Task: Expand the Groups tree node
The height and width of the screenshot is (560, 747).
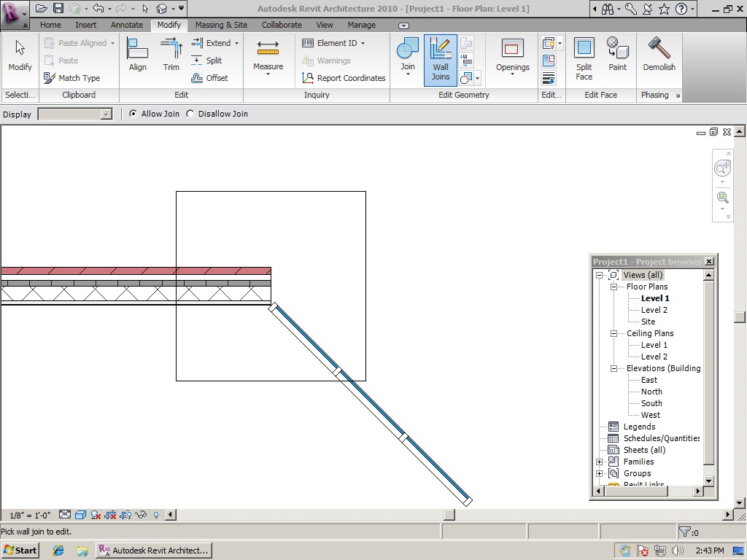Action: tap(600, 473)
